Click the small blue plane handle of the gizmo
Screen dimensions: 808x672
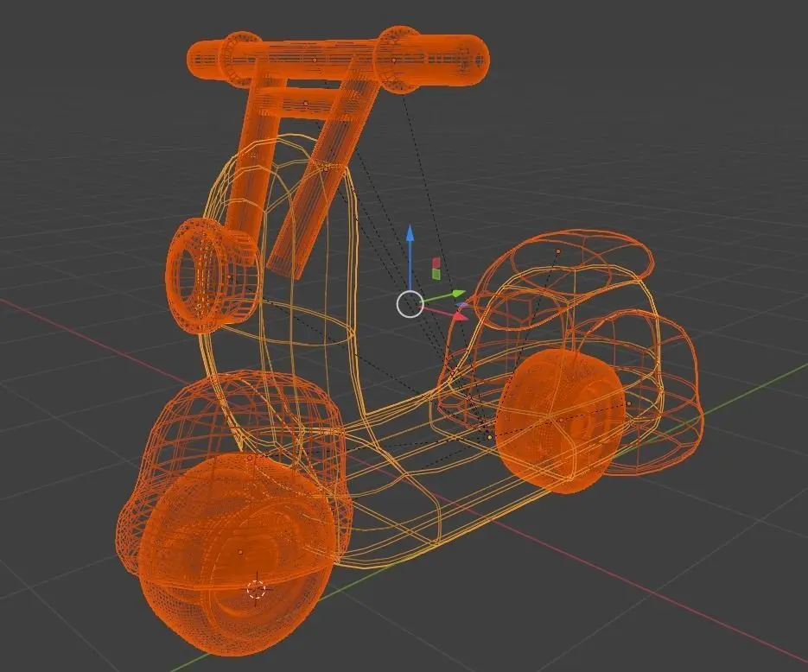click(x=462, y=306)
